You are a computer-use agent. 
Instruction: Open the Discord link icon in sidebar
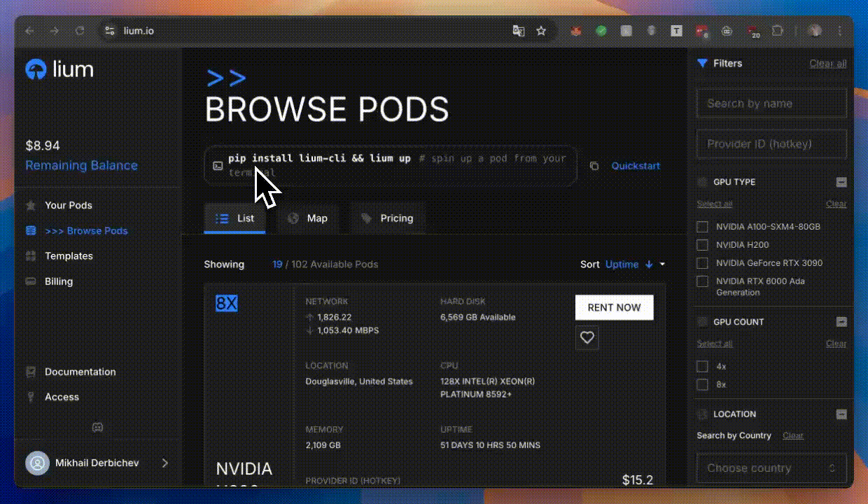coord(97,427)
